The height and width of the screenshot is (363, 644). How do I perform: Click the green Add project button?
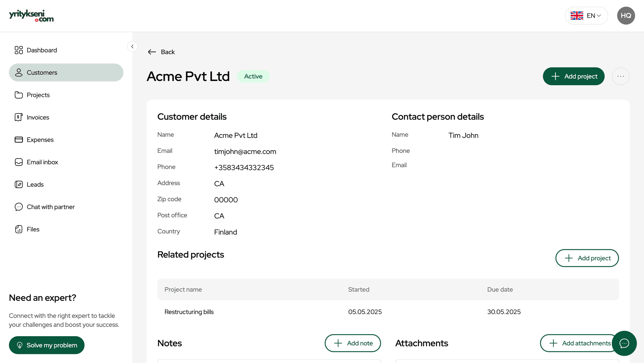[x=574, y=76]
